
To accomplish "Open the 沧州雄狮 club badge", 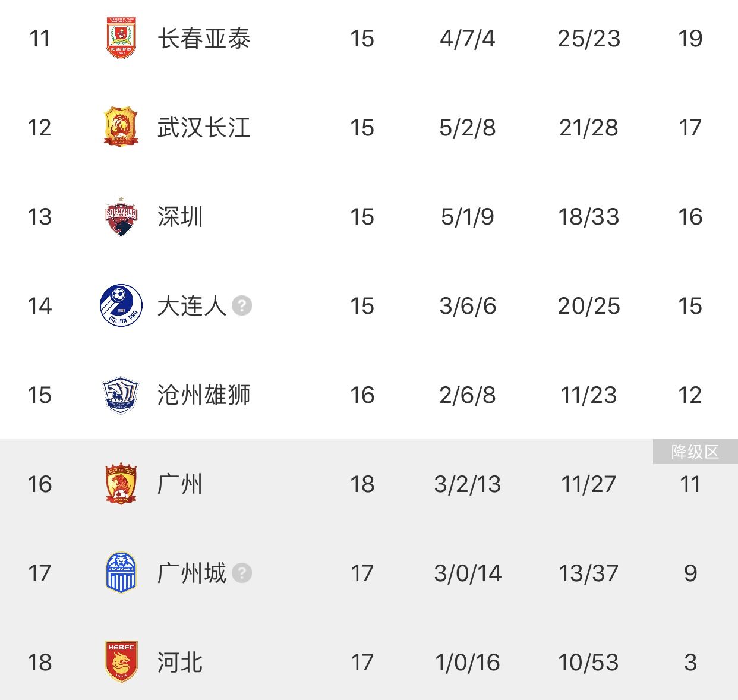I will pyautogui.click(x=121, y=395).
